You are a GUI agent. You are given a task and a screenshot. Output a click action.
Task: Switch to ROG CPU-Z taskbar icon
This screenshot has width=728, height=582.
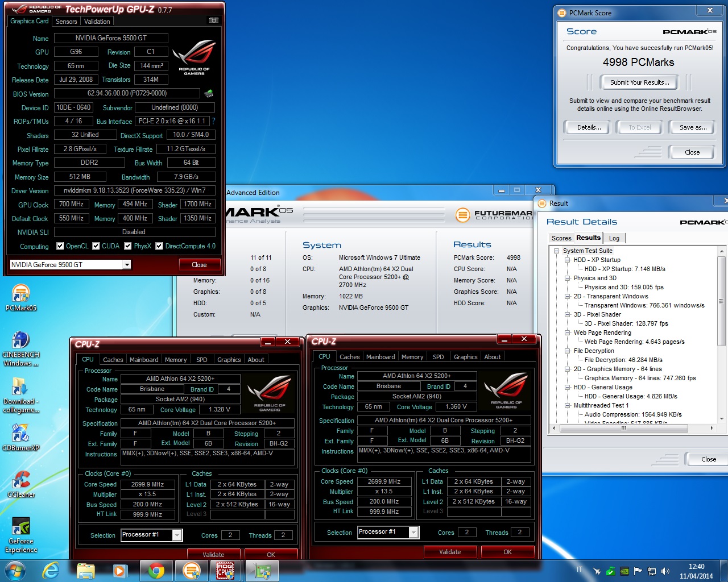tap(226, 571)
